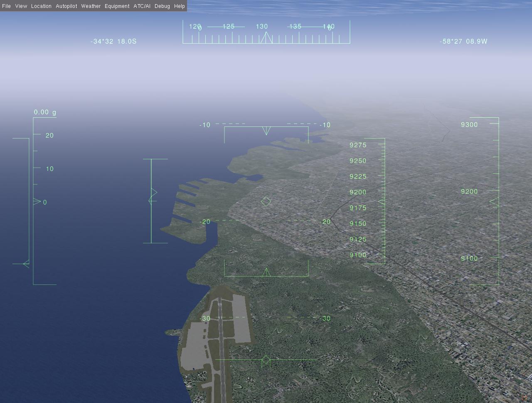Open the Autopilot menu
532x403 pixels.
pyautogui.click(x=66, y=6)
